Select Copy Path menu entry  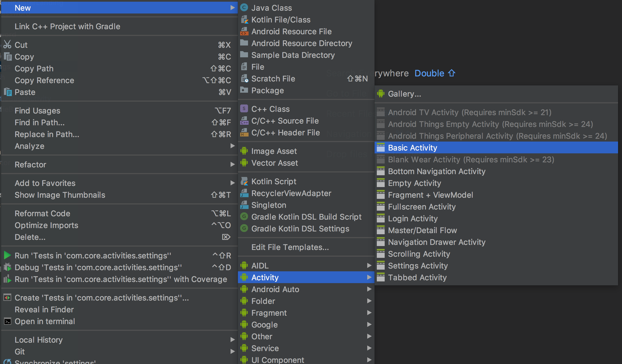pos(119,68)
